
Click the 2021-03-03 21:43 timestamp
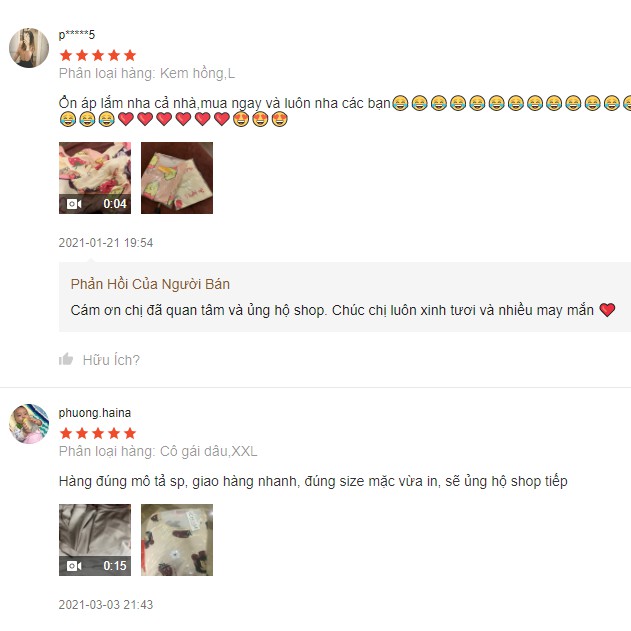(106, 604)
